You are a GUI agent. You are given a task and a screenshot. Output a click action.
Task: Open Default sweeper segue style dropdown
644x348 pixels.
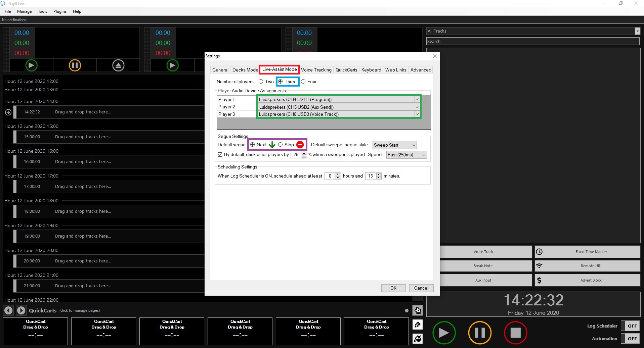tap(414, 145)
